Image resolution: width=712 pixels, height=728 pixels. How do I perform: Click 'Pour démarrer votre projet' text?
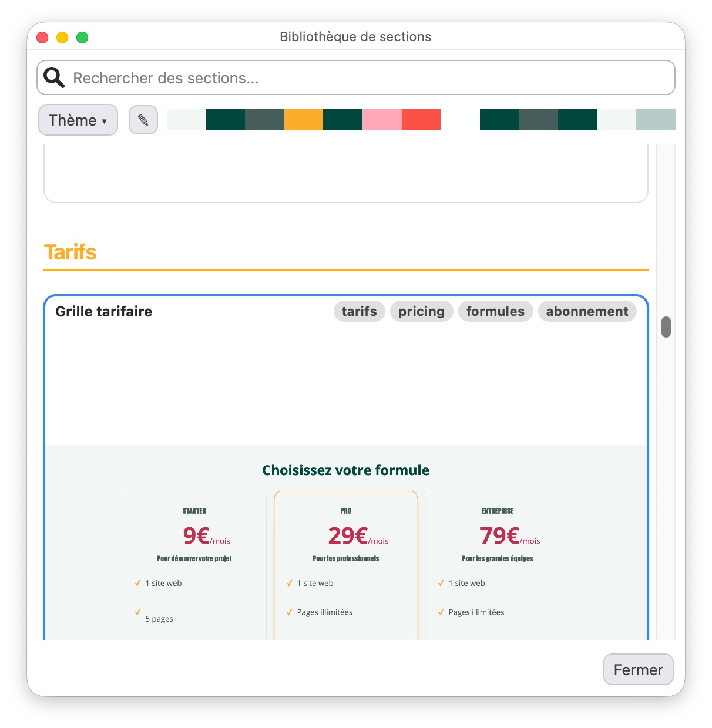pos(194,558)
